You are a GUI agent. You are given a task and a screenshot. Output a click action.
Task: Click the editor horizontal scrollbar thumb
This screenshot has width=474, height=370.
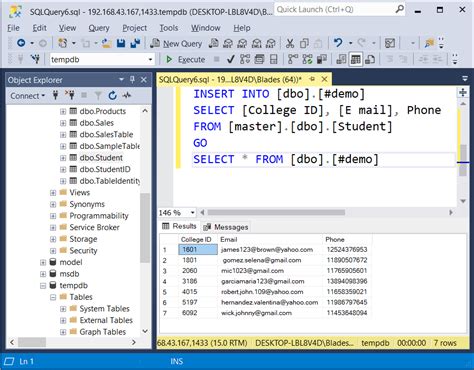pos(276,212)
